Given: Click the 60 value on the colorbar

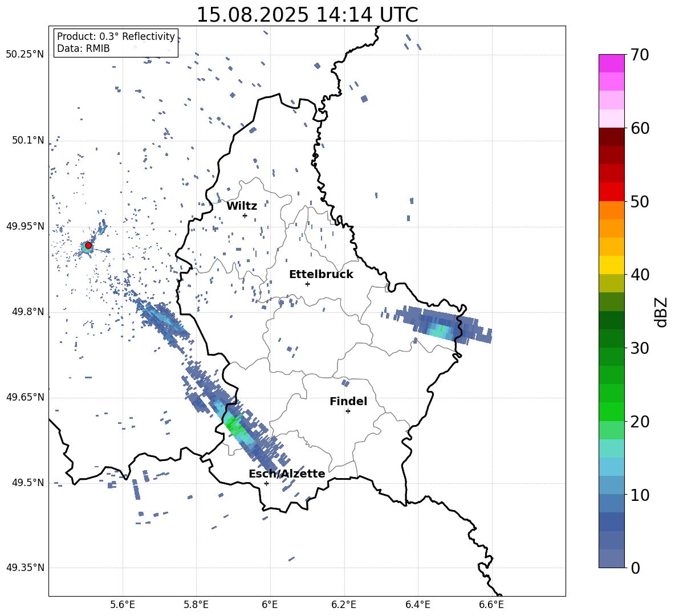Looking at the screenshot, I should 639,128.
